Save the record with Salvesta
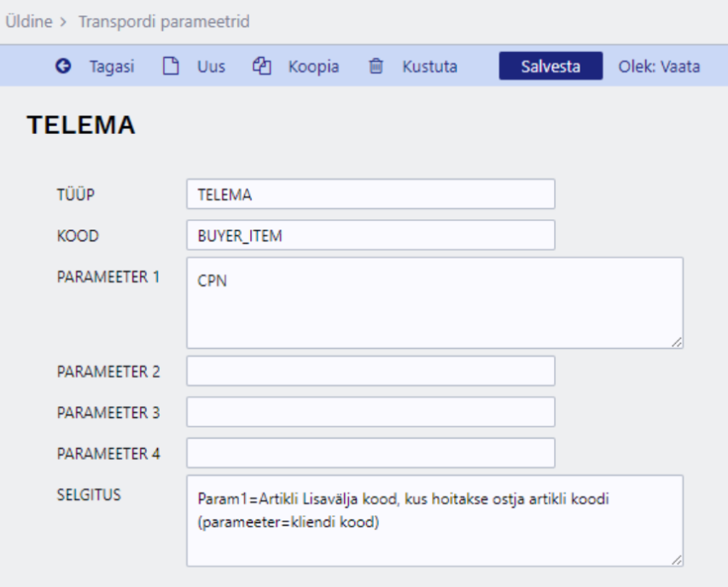The height and width of the screenshot is (587, 728). click(550, 66)
